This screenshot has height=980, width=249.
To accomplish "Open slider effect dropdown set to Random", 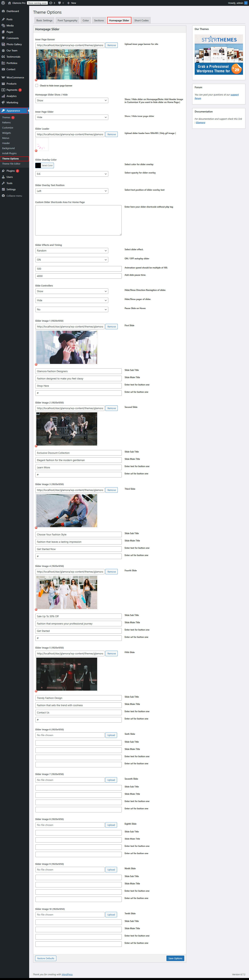I will click(x=72, y=251).
